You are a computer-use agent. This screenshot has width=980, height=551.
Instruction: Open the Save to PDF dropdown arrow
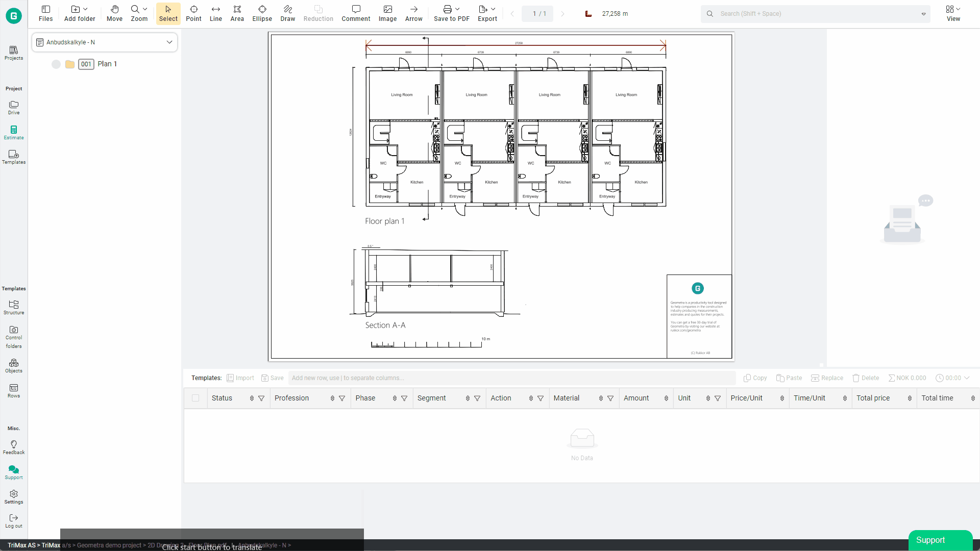[457, 9]
